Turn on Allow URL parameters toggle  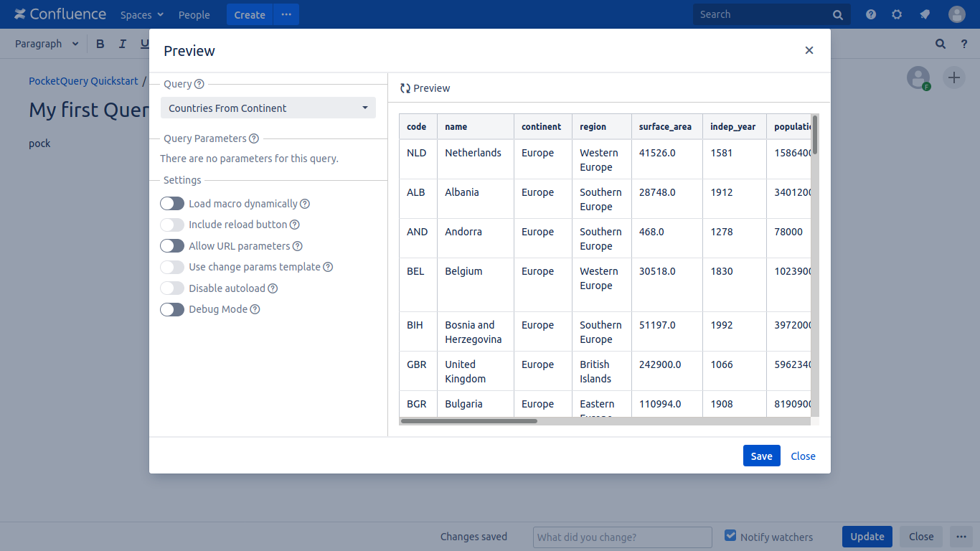coord(172,246)
